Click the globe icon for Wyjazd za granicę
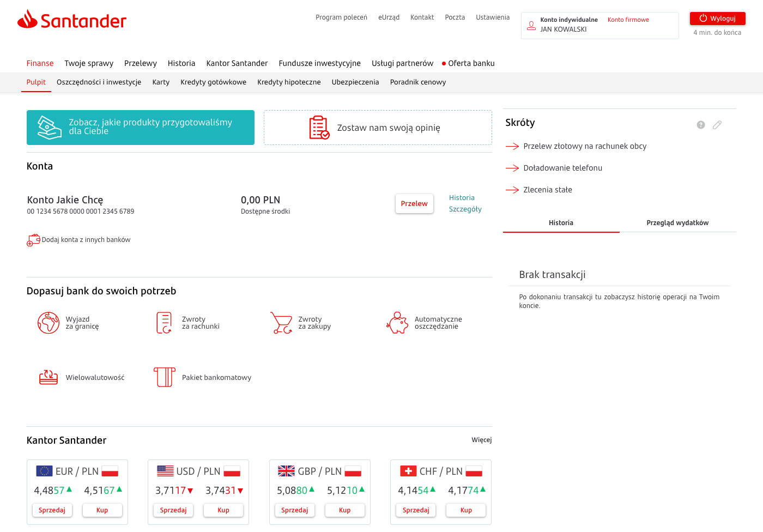 click(49, 323)
